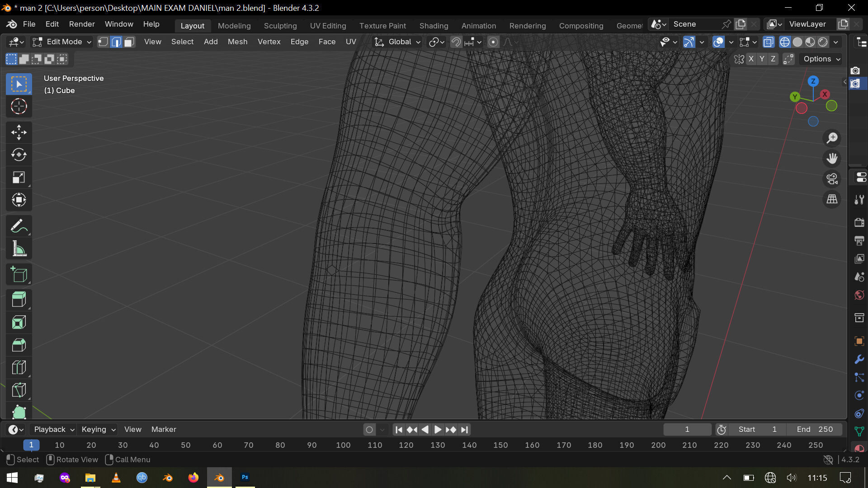Screen dimensions: 868x488
Task: Expand the Playback menu dropdown
Action: [53, 430]
